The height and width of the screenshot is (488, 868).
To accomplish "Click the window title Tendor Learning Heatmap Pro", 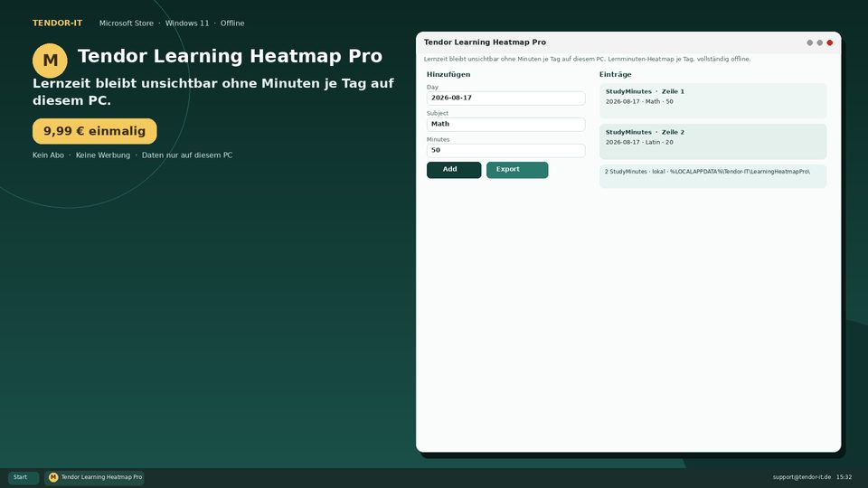I will [485, 42].
